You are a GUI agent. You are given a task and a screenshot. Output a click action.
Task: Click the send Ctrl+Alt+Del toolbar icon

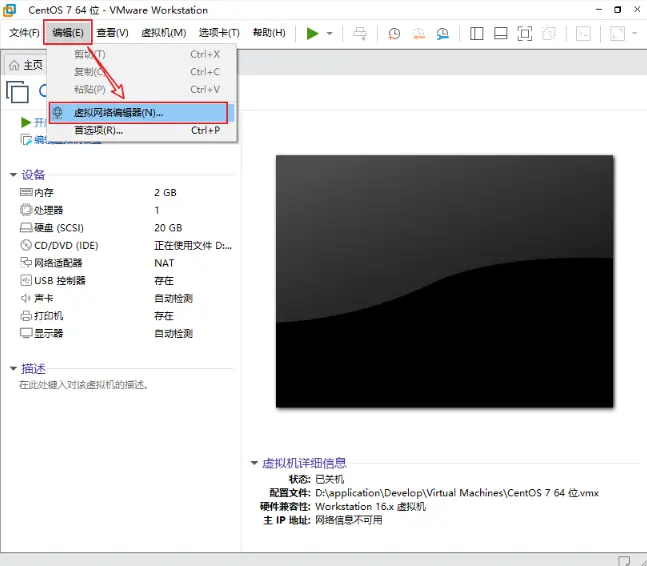360,33
